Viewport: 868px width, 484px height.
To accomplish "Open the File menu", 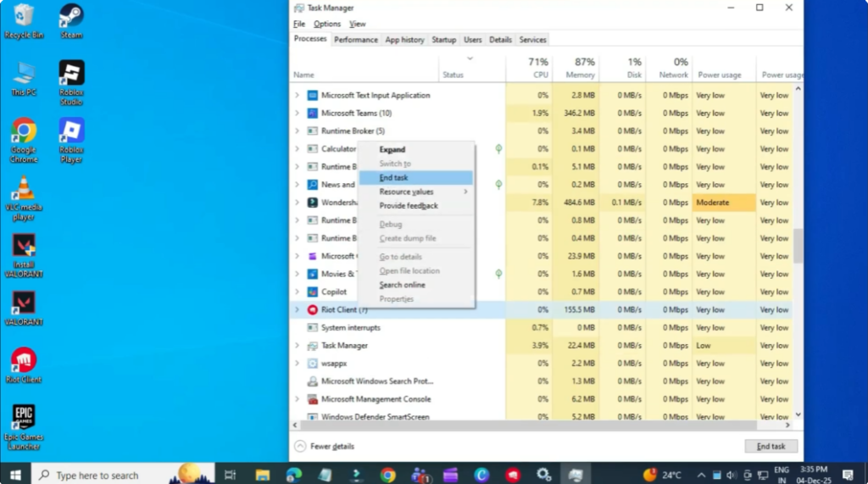I will point(299,24).
